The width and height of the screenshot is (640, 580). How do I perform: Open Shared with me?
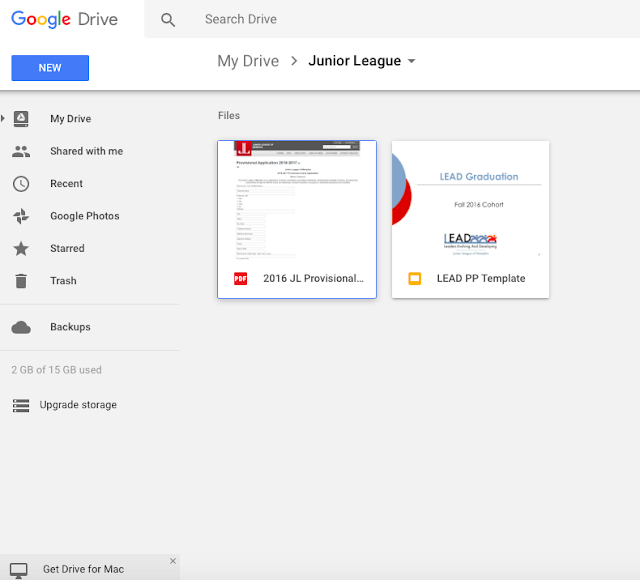click(87, 151)
